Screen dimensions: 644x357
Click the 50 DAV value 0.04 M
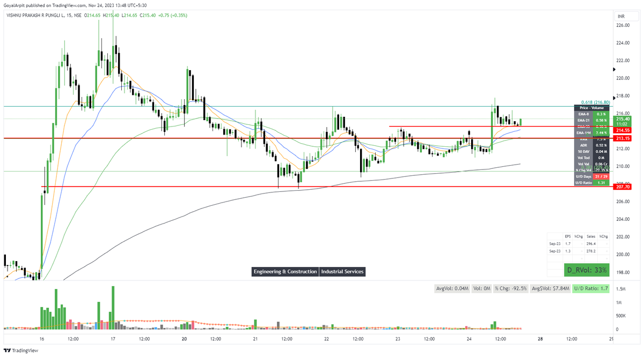602,152
